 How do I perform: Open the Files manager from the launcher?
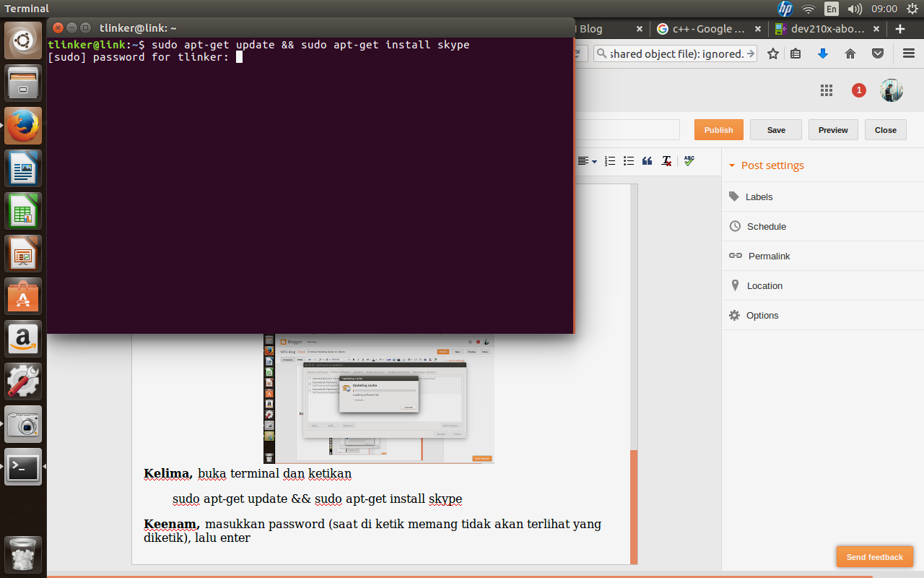[x=23, y=83]
